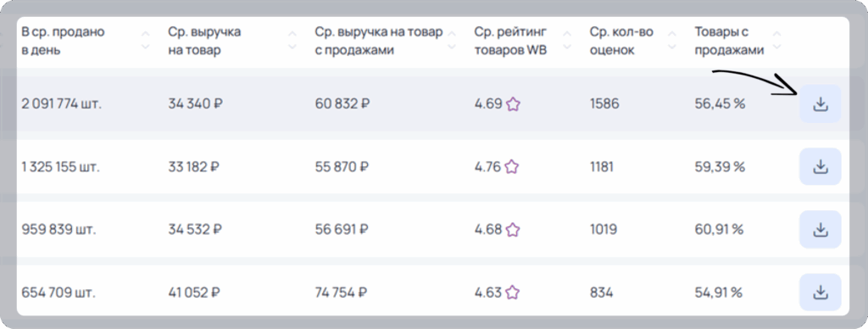868x329 pixels.
Task: Sort by Товары с продажами column
Action: 776,41
